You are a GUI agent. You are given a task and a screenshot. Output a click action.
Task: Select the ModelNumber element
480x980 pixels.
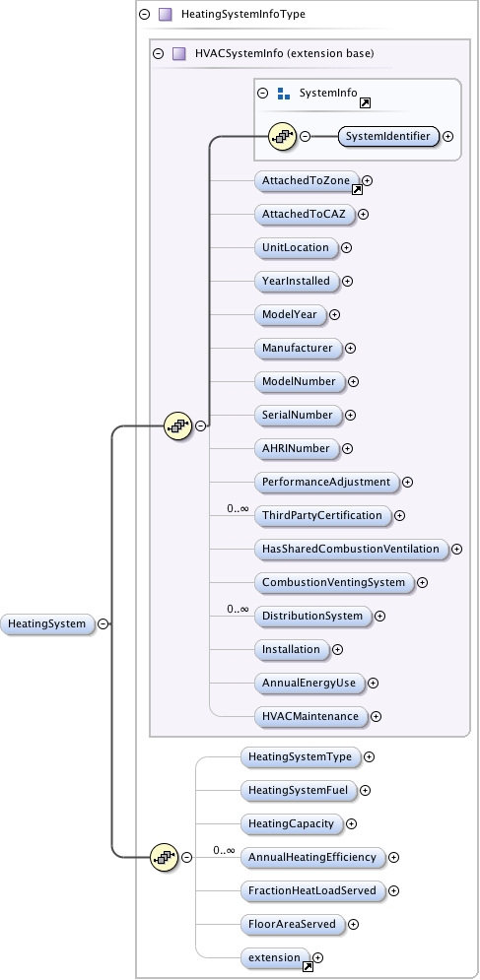[x=300, y=381]
